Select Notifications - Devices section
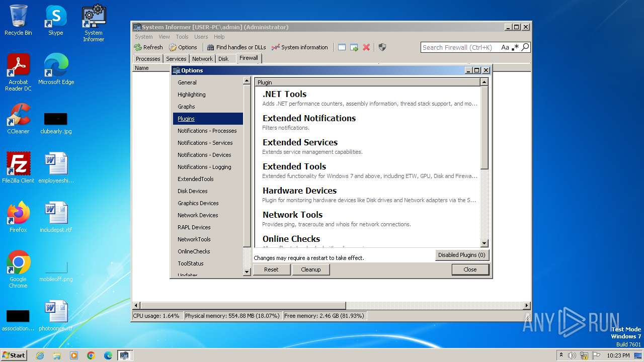This screenshot has width=644, height=362. click(208, 155)
